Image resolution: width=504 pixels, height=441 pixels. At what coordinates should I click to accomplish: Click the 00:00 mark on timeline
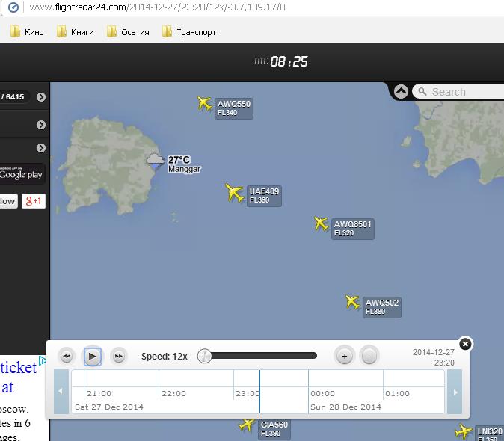[322, 393]
